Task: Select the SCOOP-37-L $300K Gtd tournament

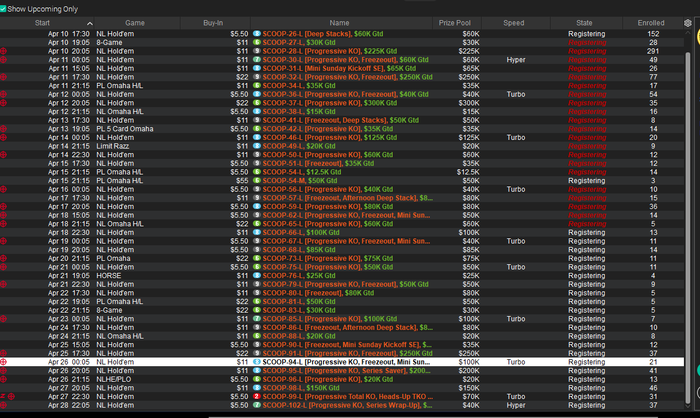Action: 342,103
